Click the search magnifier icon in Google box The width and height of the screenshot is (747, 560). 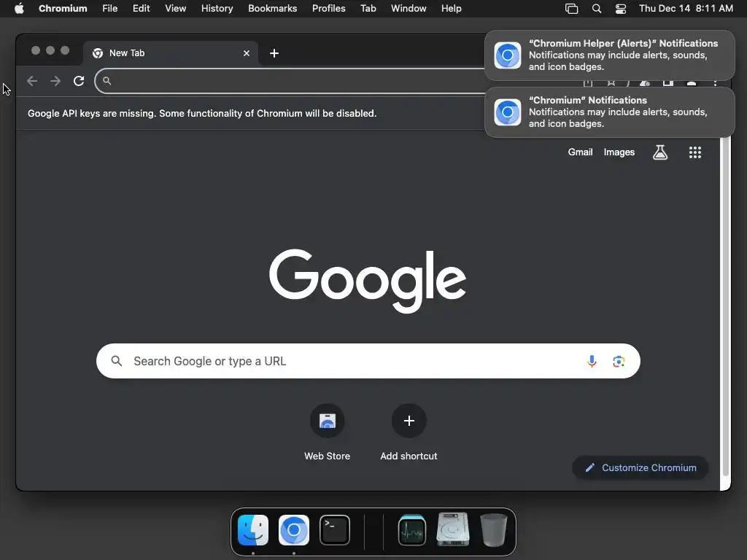[117, 361]
